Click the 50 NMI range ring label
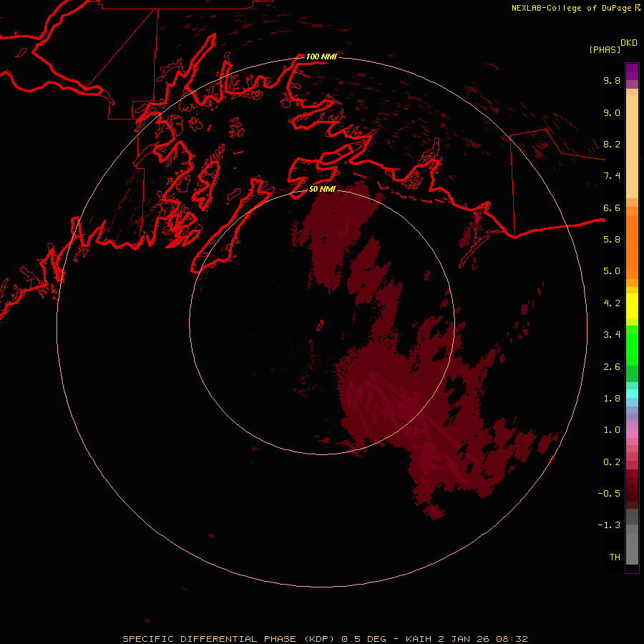The image size is (644, 644). (323, 189)
